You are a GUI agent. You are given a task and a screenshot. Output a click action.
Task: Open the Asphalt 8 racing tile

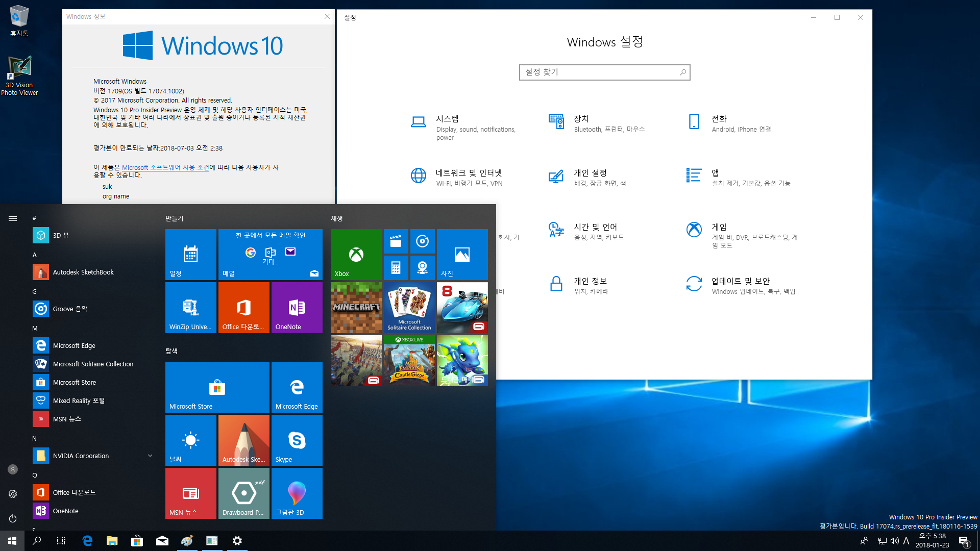click(462, 308)
